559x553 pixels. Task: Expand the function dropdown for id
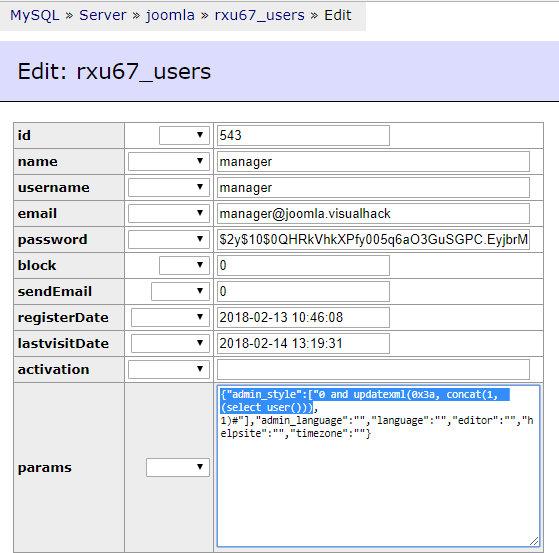tap(184, 135)
